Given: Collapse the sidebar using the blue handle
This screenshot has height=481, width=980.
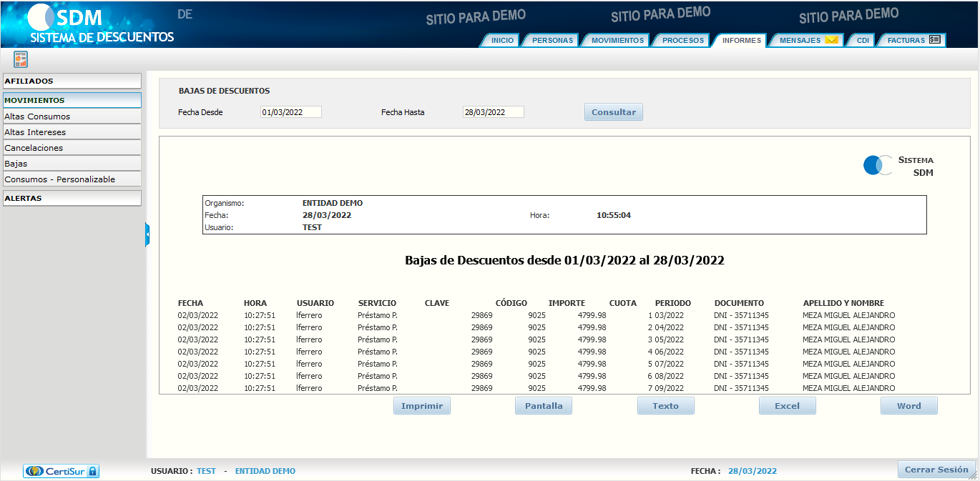Looking at the screenshot, I should [147, 234].
